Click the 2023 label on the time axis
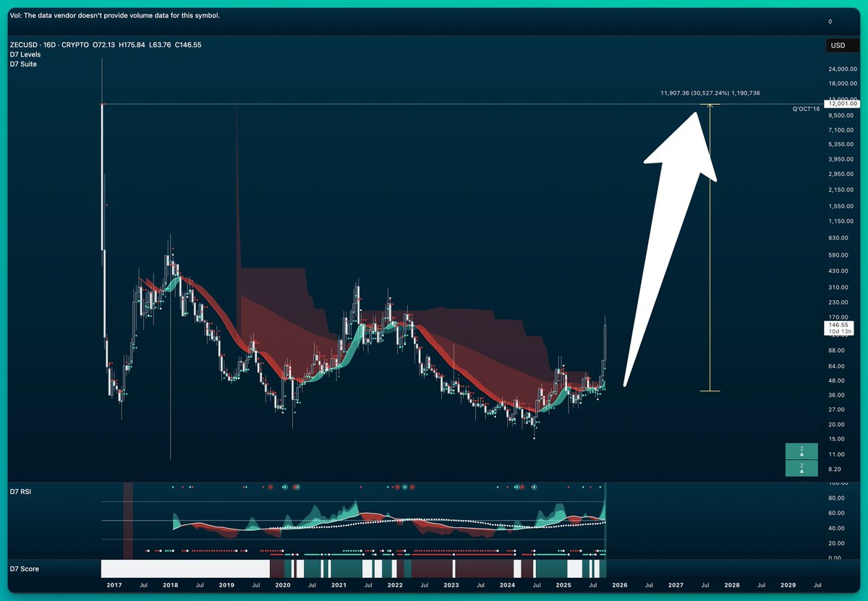The image size is (868, 601). click(451, 584)
